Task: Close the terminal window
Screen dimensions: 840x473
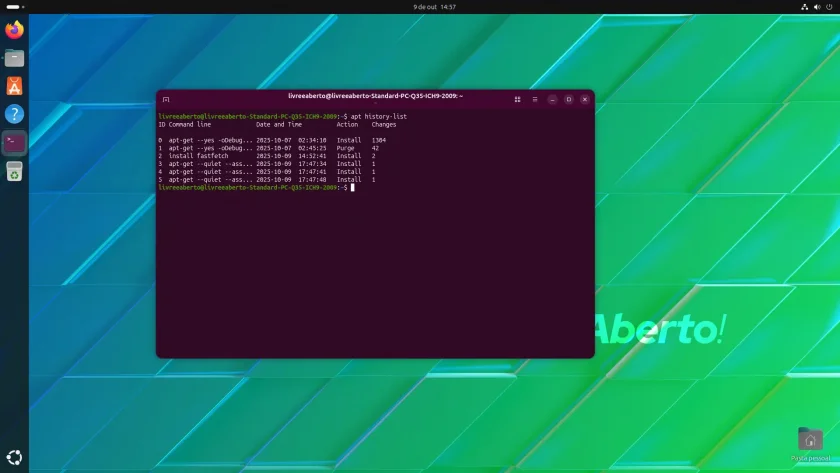Action: click(585, 100)
